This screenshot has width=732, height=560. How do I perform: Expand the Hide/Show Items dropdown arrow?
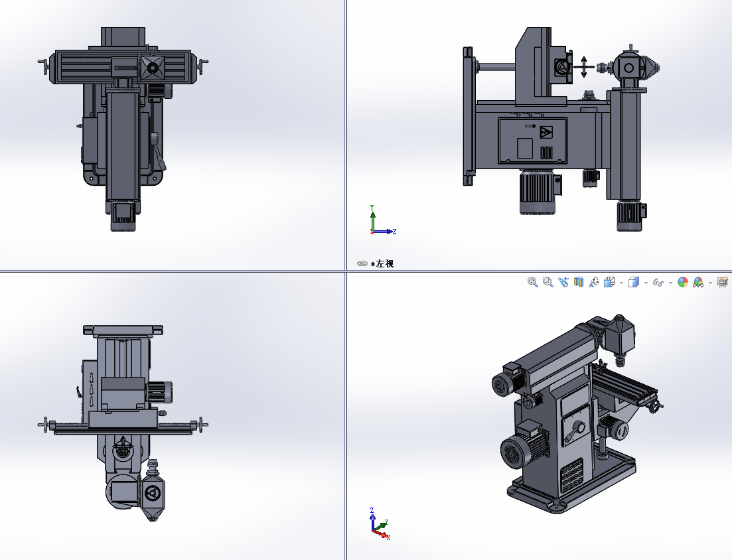click(670, 283)
